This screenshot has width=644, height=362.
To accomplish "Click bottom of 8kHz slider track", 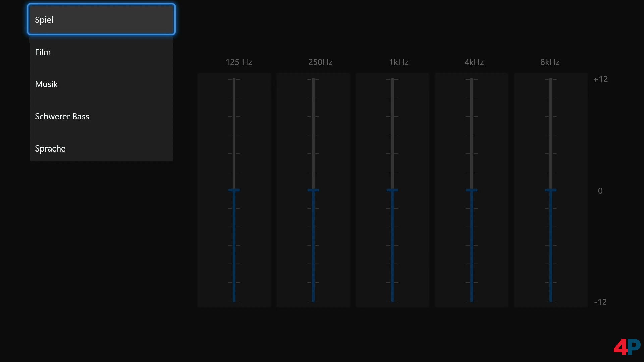I will click(551, 300).
